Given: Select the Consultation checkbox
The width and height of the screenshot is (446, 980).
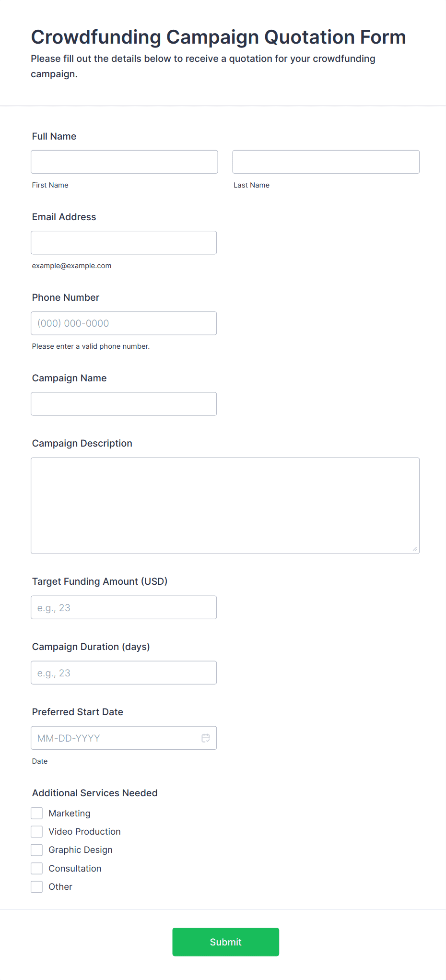Looking at the screenshot, I should click(x=37, y=868).
